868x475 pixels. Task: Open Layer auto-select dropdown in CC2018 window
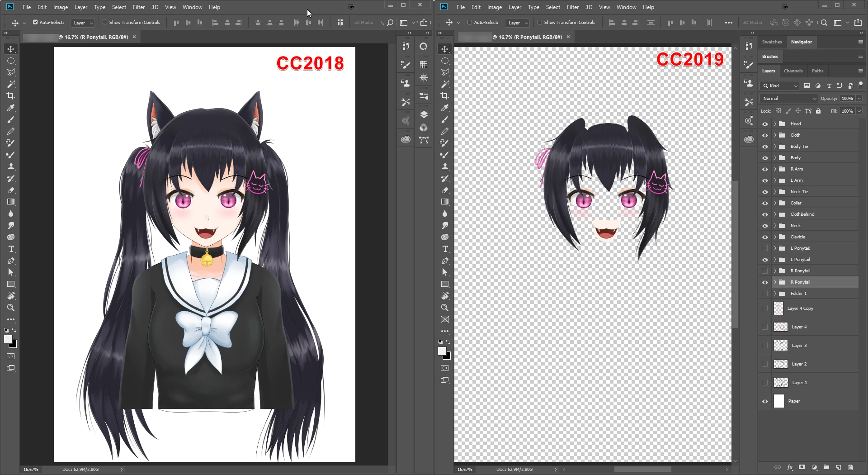click(x=83, y=23)
